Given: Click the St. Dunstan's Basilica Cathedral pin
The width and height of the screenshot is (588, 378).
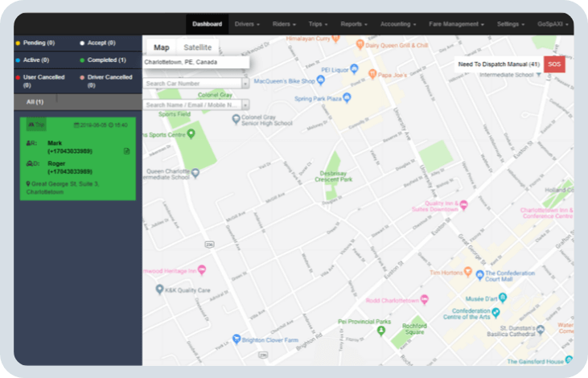Looking at the screenshot, I should (541, 330).
